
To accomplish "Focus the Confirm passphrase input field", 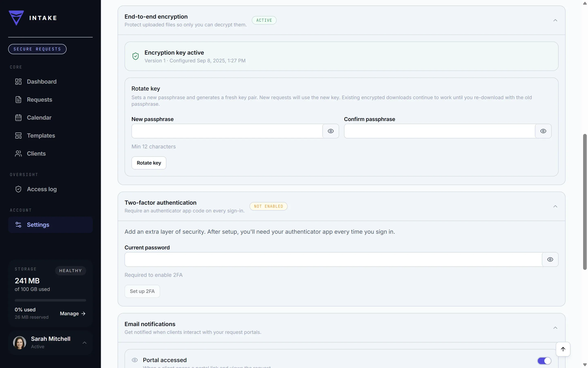I will pyautogui.click(x=440, y=131).
